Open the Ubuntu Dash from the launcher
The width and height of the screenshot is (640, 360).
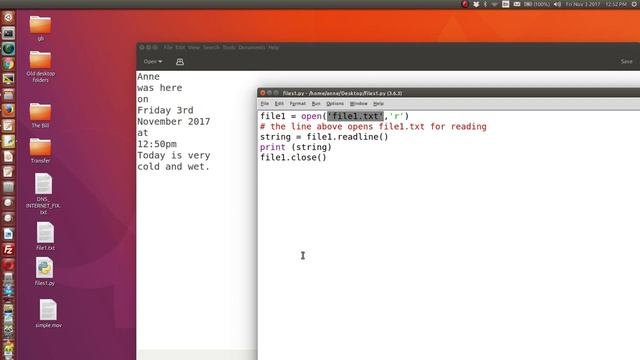tap(8, 18)
